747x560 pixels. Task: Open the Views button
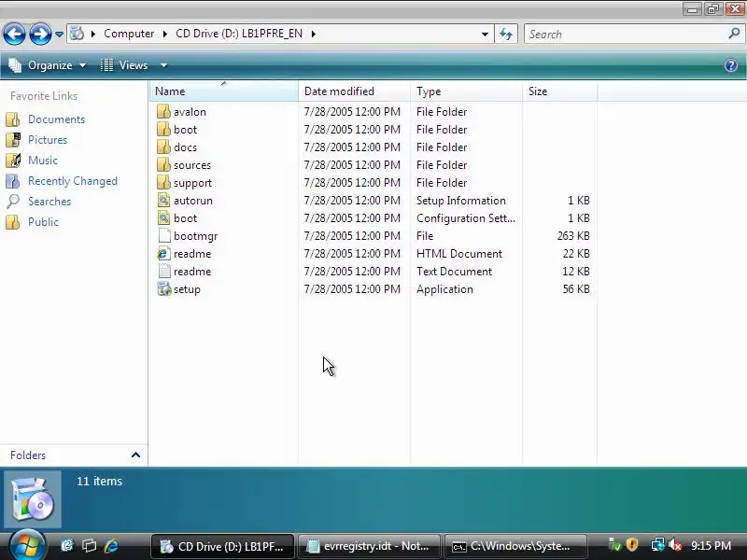[x=124, y=65]
